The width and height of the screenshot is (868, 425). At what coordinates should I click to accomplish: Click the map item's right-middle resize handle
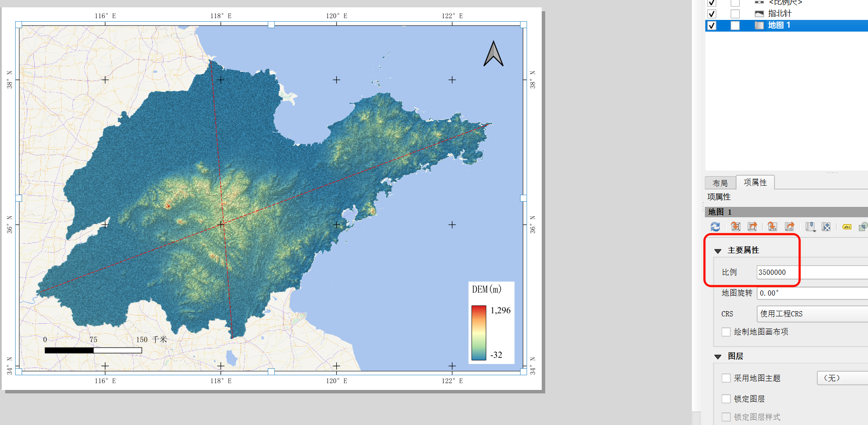pyautogui.click(x=524, y=198)
